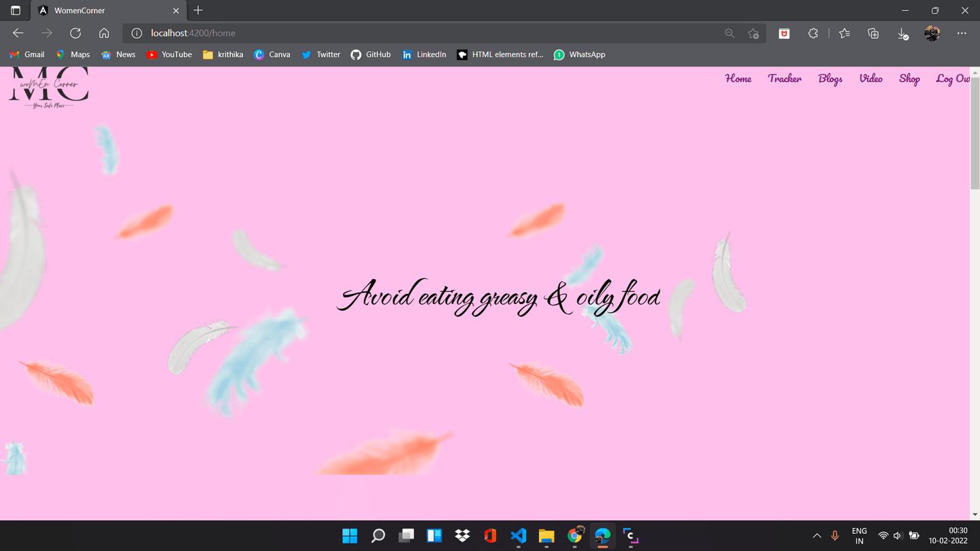Open the Gmail bookmark
The width and height of the screenshot is (980, 551).
click(x=27, y=54)
